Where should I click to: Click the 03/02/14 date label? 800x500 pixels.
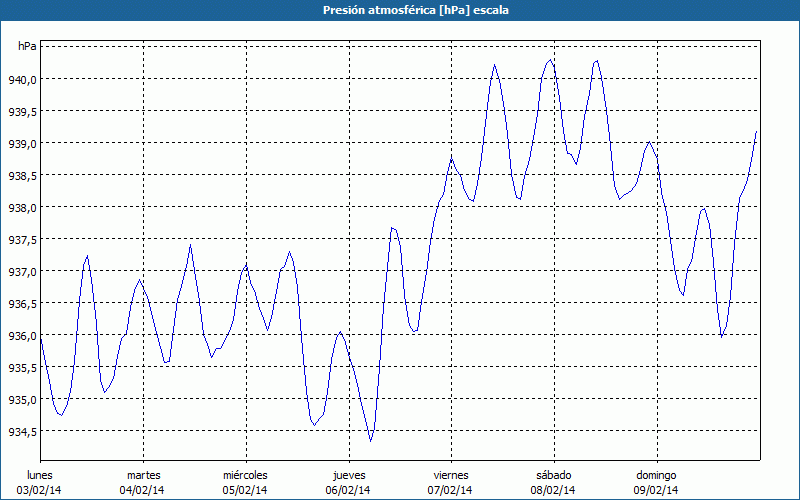(x=40, y=490)
